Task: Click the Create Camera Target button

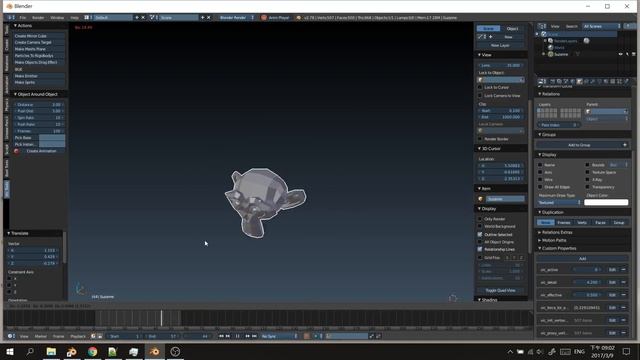Action: pos(39,42)
